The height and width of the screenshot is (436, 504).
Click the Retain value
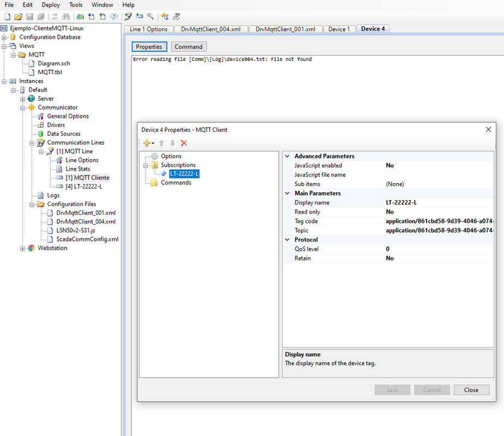tap(439, 258)
